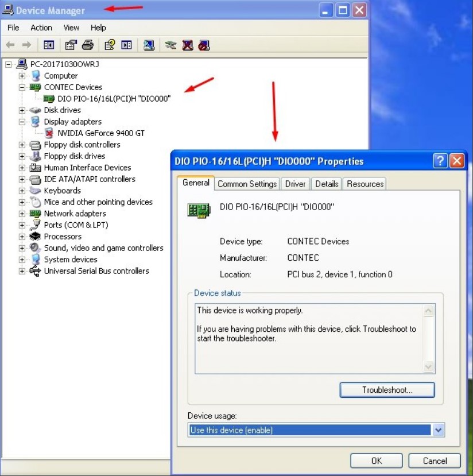Switch to the Details tab
The height and width of the screenshot is (476, 473).
tap(327, 184)
